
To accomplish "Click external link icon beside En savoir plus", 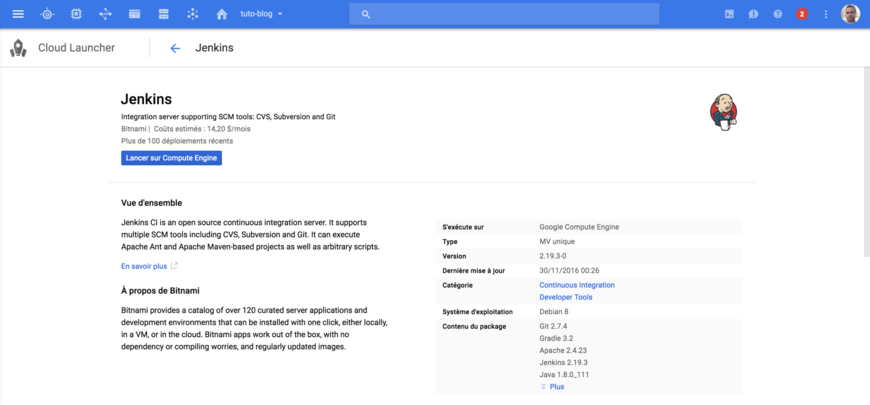I will [174, 266].
